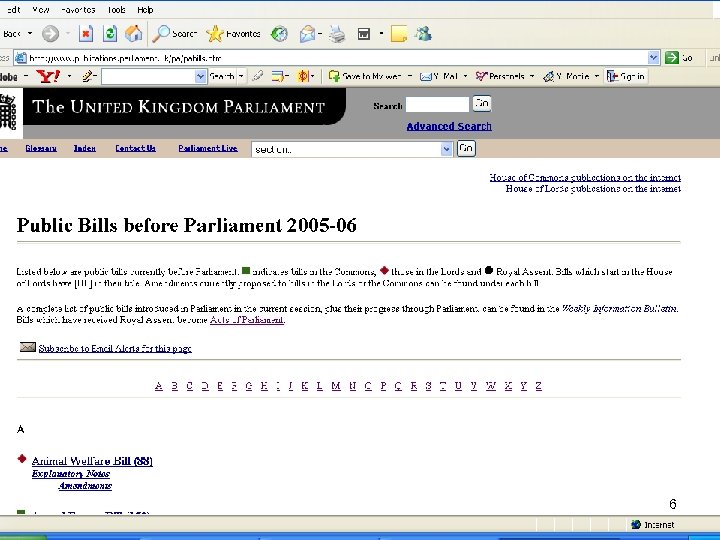The width and height of the screenshot is (720, 540).
Task: Open the Acts of Parliament link
Action: [x=247, y=320]
